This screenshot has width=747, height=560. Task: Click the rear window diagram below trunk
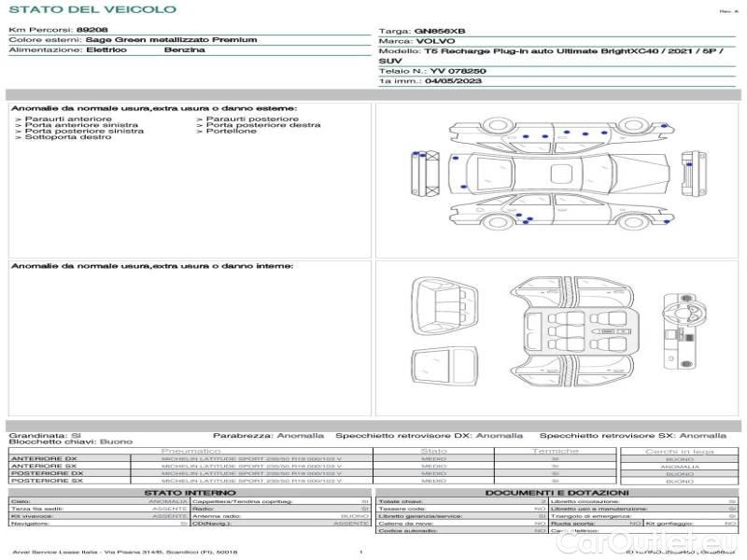(x=444, y=367)
